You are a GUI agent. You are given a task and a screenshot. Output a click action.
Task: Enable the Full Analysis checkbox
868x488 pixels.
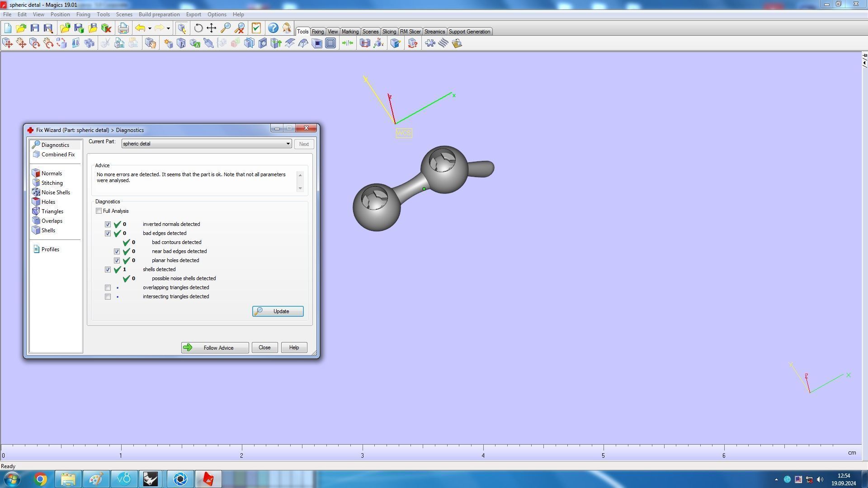[x=99, y=211]
